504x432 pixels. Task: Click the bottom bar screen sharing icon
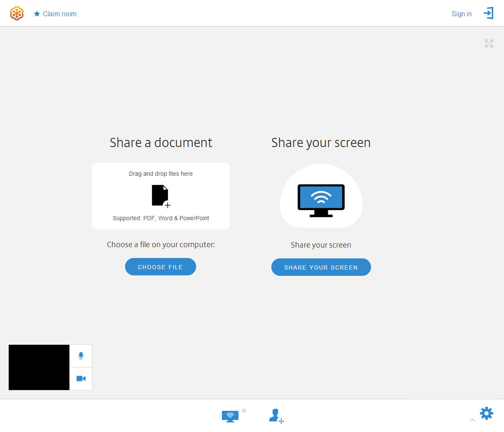(230, 416)
